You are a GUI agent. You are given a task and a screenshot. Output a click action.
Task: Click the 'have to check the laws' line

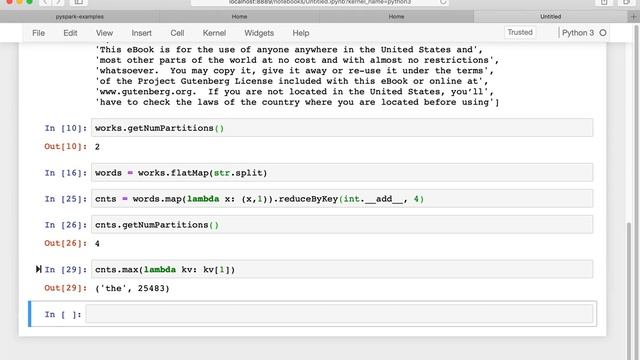click(297, 102)
